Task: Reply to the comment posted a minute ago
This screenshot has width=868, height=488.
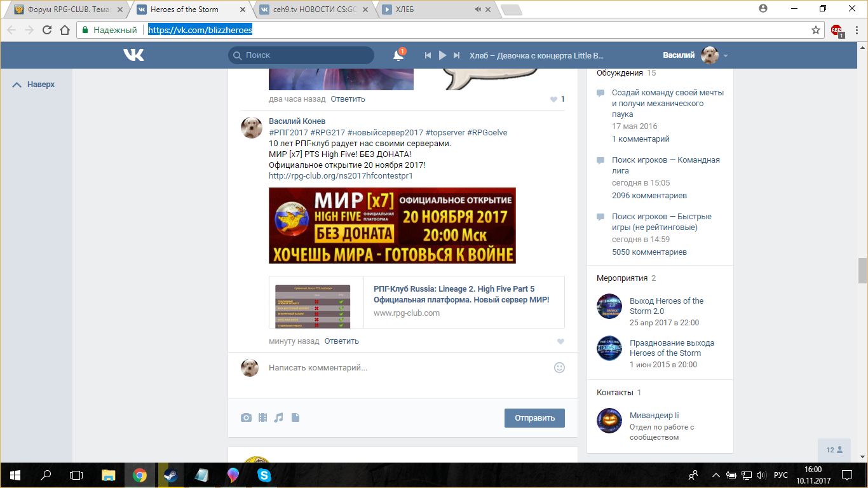Action: pyautogui.click(x=342, y=341)
